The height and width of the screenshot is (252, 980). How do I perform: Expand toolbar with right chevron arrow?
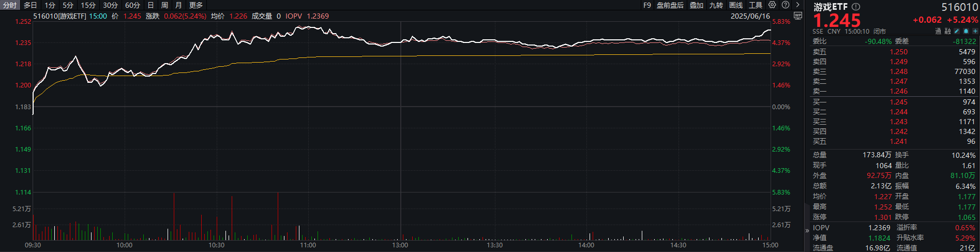(797, 5)
